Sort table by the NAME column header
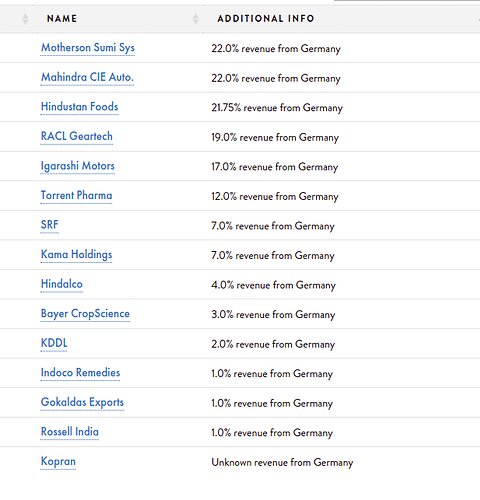 click(x=62, y=18)
